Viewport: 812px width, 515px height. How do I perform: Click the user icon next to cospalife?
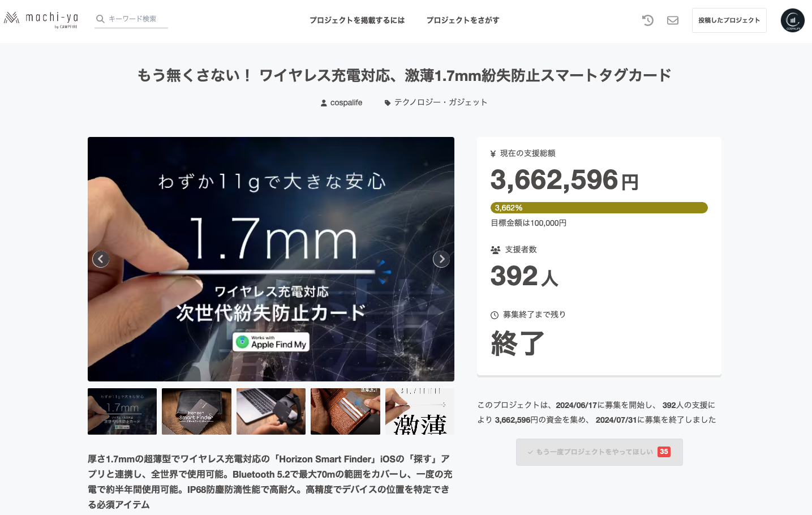tap(324, 103)
